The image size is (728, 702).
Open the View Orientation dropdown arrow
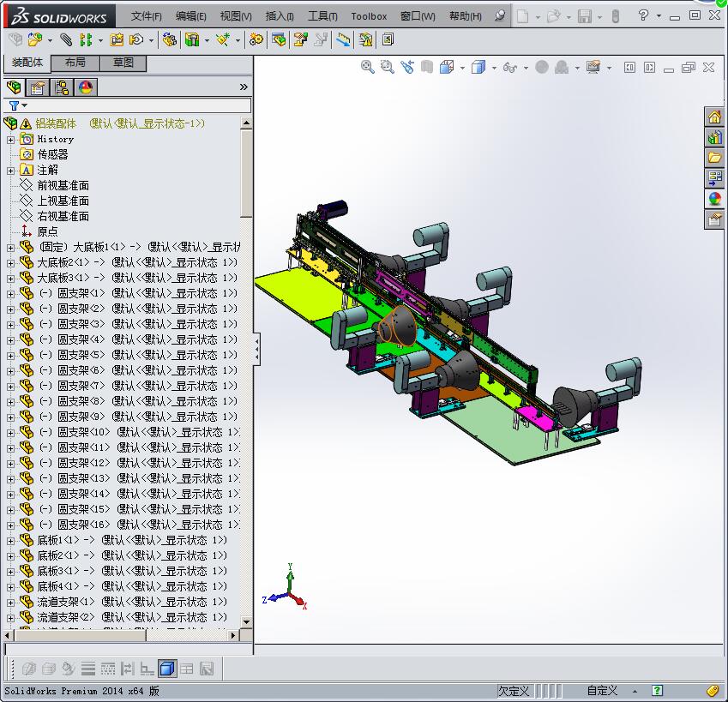click(x=462, y=68)
